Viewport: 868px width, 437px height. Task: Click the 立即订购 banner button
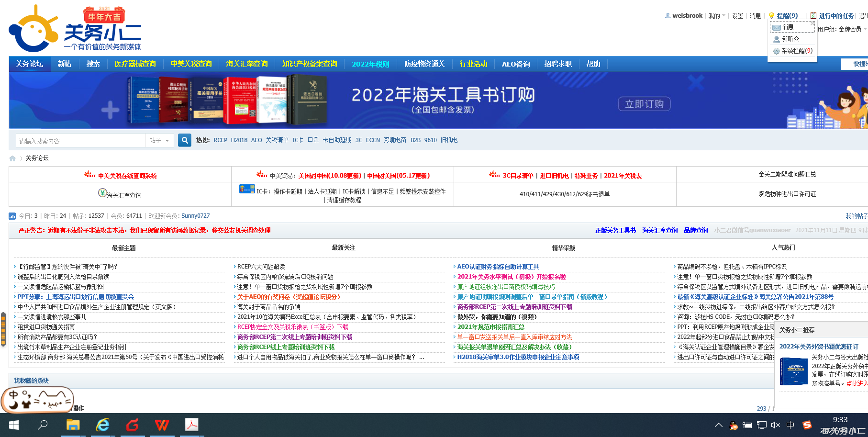point(644,104)
